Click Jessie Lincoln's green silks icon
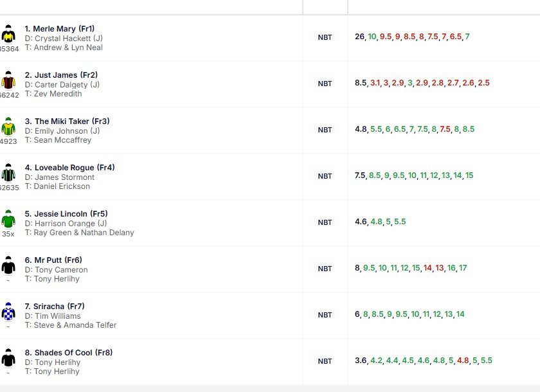Viewport: 540px width, 392px height. pyautogui.click(x=8, y=219)
